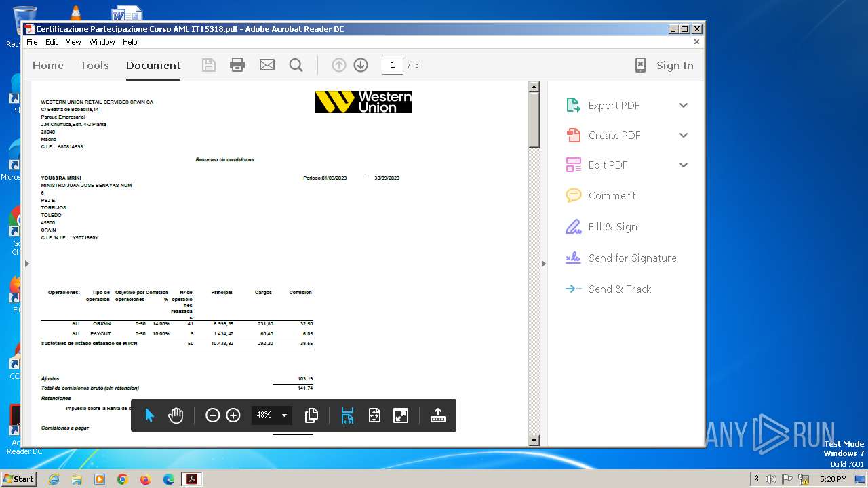
Task: Expand the Export PDF chevron
Action: pyautogui.click(x=684, y=105)
